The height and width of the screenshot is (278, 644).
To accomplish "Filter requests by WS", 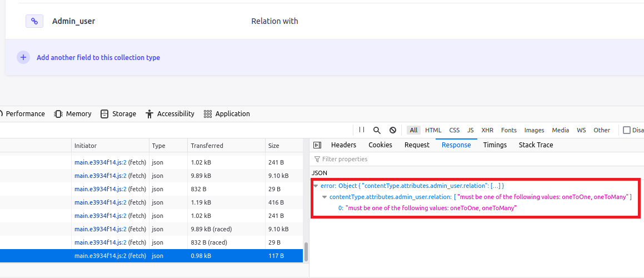I will point(581,130).
